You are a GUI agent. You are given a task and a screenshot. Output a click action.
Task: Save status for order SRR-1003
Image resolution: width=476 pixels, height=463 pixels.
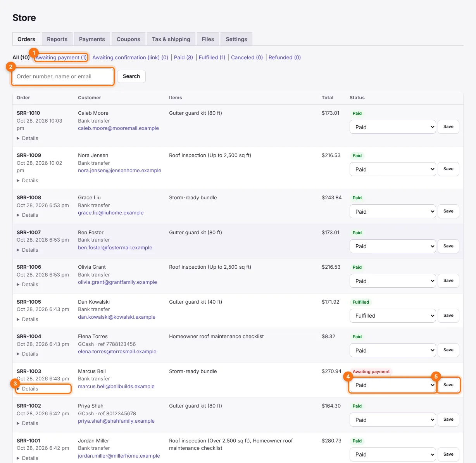point(448,385)
